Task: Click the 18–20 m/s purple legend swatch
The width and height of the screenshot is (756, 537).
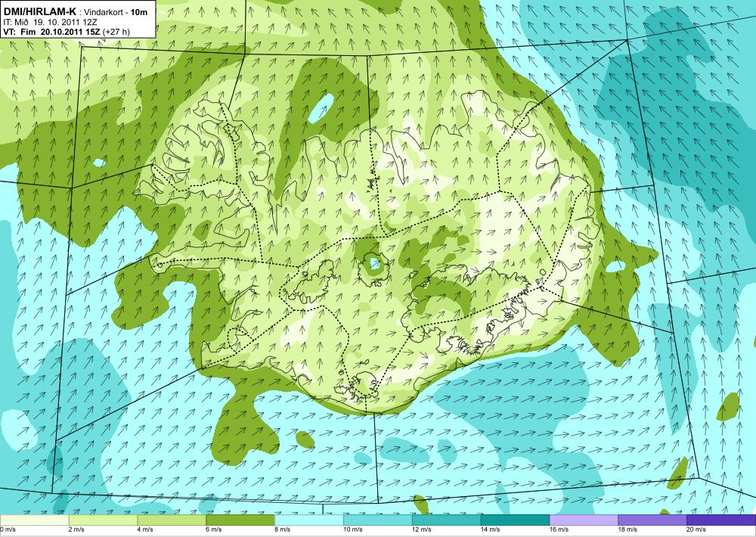Action: click(x=652, y=520)
